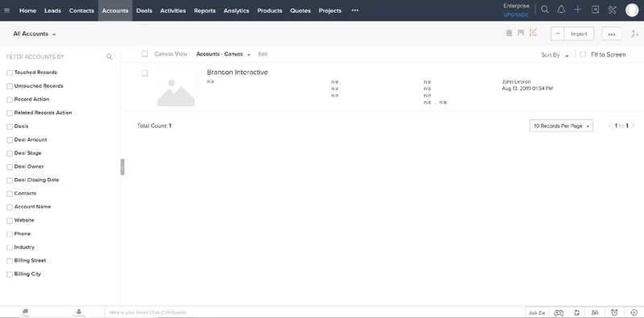Open 10 Records Per Page dropdown
The height and width of the screenshot is (318, 644).
(561, 126)
